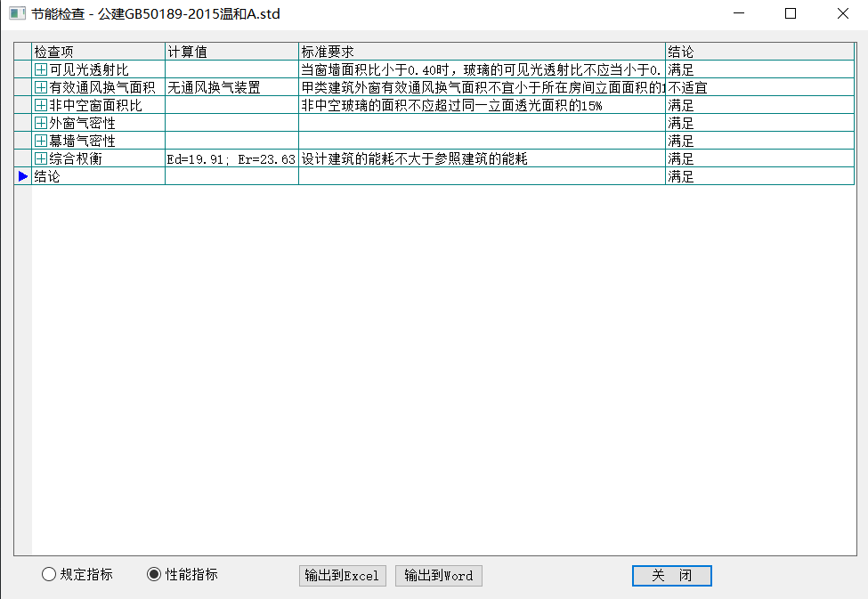Select the 规定指标 radio button
868x599 pixels.
click(x=49, y=575)
